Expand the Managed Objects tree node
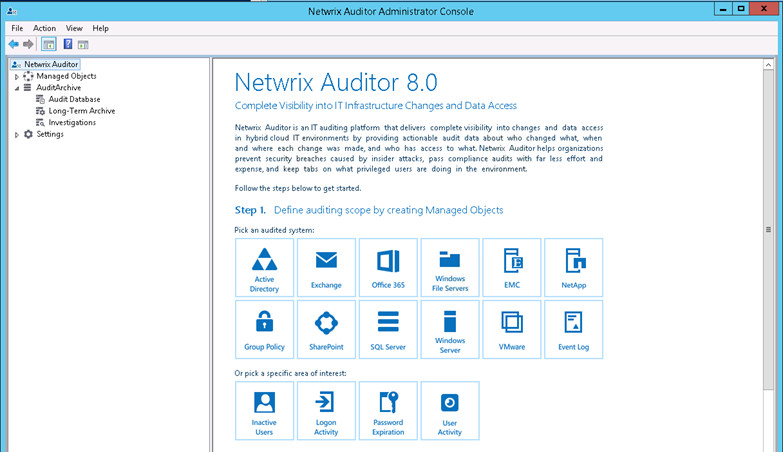This screenshot has height=452, width=783. point(16,77)
